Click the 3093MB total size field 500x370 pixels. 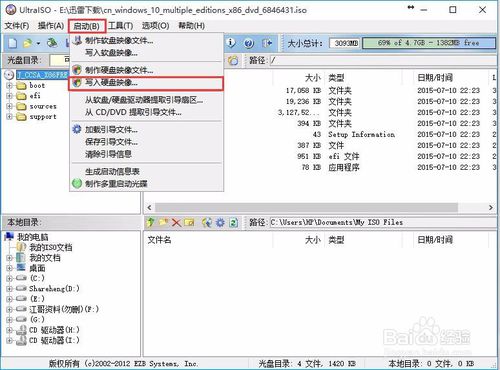click(345, 43)
